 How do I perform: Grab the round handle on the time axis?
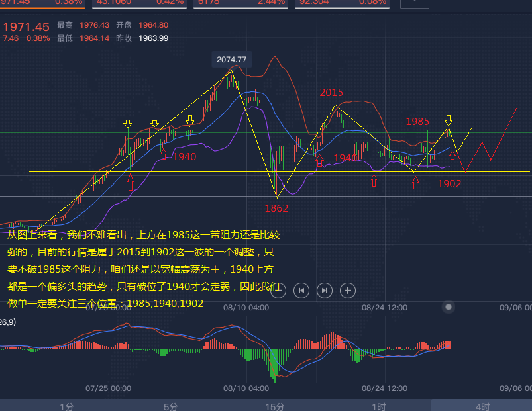pyautogui.click(x=449, y=307)
